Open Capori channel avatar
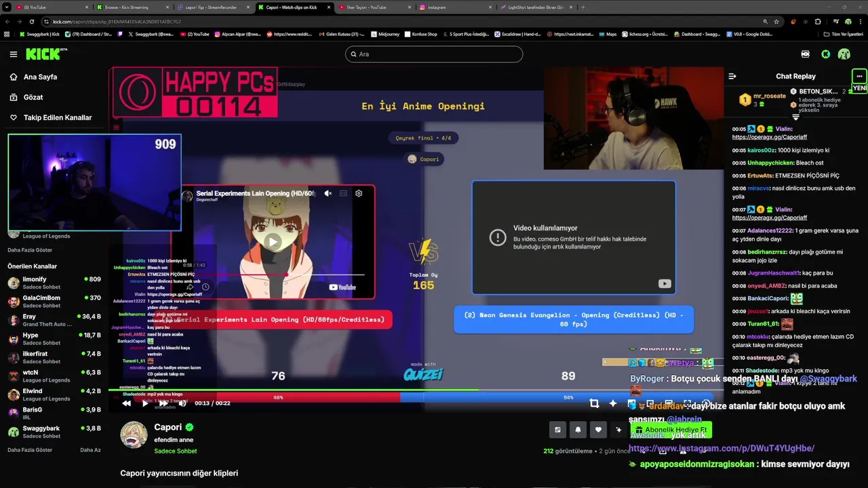Viewport: 868px width, 488px height. (x=134, y=434)
